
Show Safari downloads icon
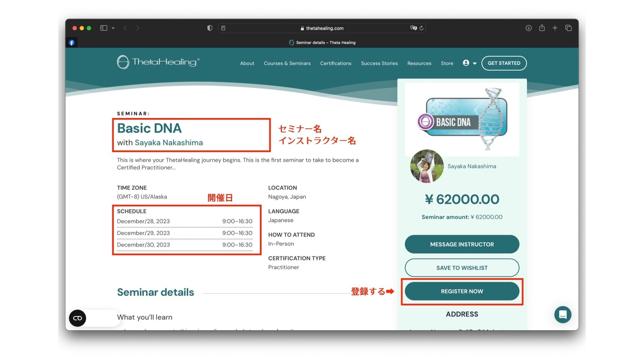(529, 28)
